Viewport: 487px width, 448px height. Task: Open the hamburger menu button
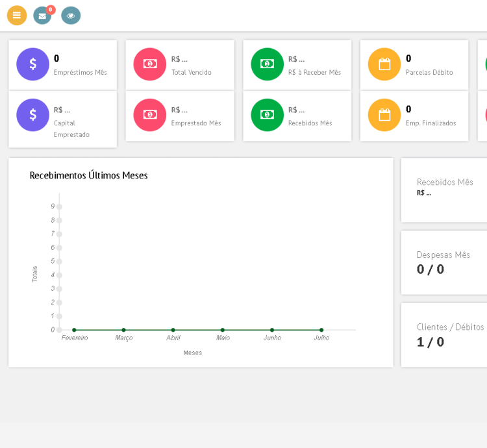[x=17, y=16]
